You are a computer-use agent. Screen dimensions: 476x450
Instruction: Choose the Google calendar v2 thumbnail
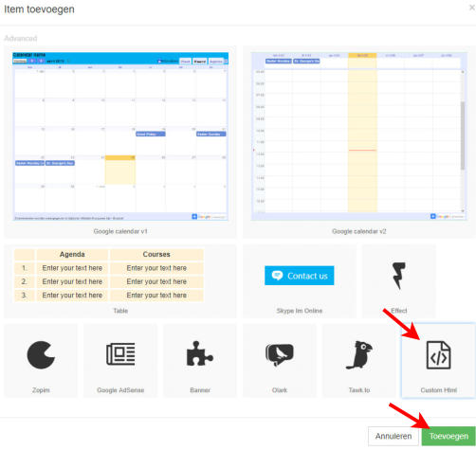359,136
